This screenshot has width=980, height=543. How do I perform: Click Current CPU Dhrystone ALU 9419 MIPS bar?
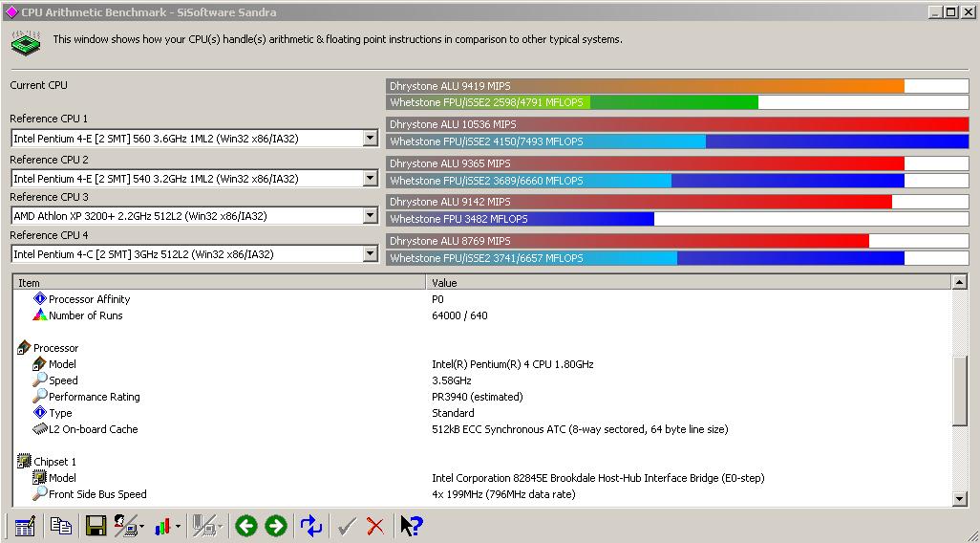(x=677, y=86)
